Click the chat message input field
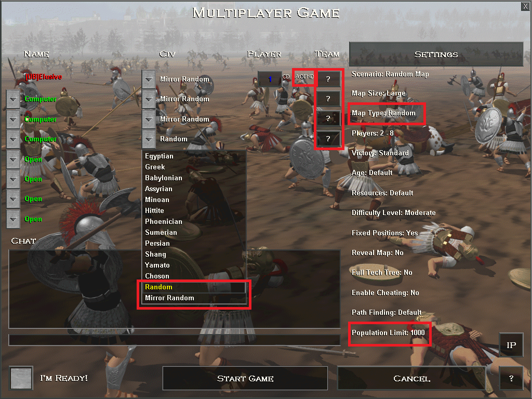The height and width of the screenshot is (399, 532). tap(175, 340)
